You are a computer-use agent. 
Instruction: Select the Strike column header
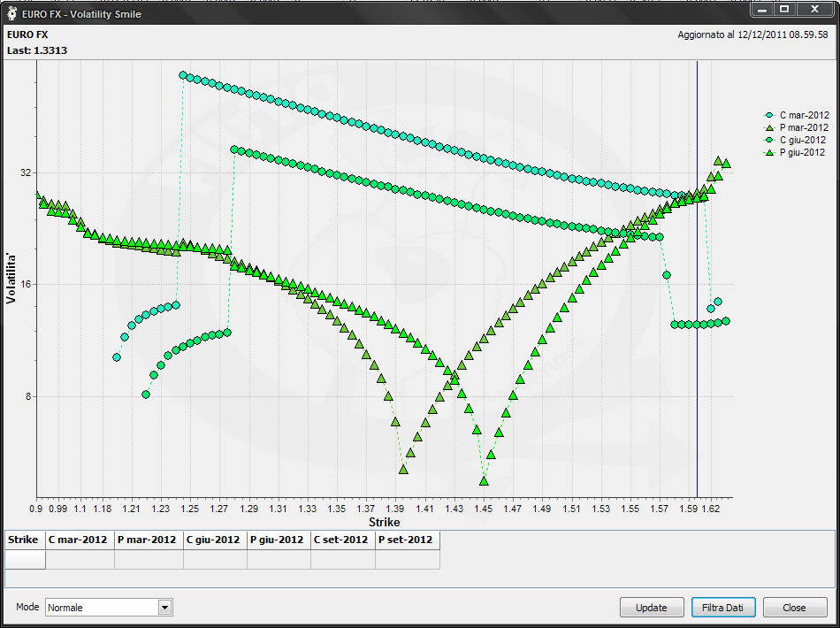pyautogui.click(x=25, y=540)
